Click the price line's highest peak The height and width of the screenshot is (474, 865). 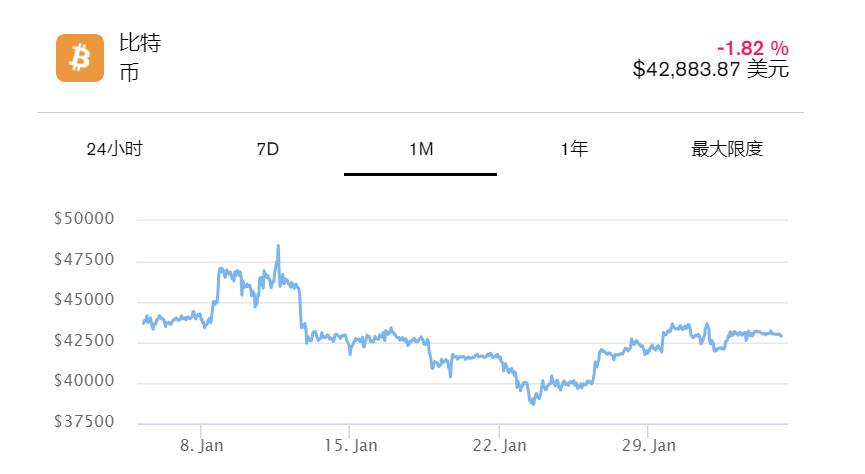point(278,246)
